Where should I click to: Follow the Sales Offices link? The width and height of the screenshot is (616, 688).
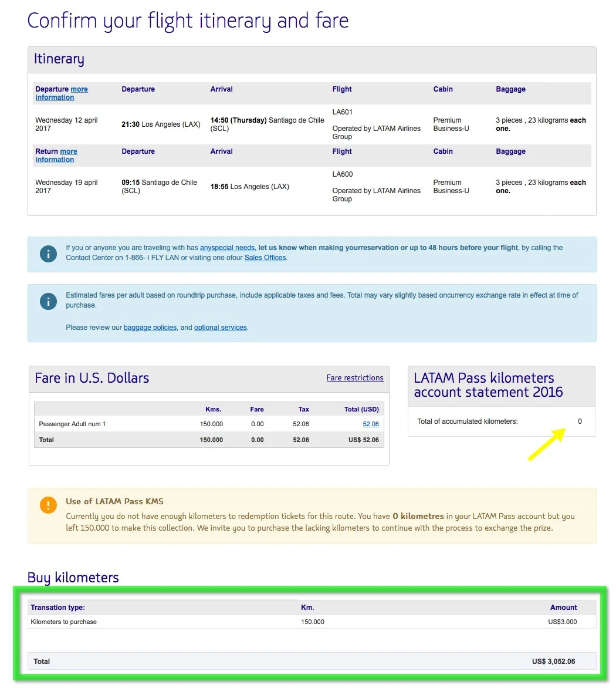[x=265, y=258]
